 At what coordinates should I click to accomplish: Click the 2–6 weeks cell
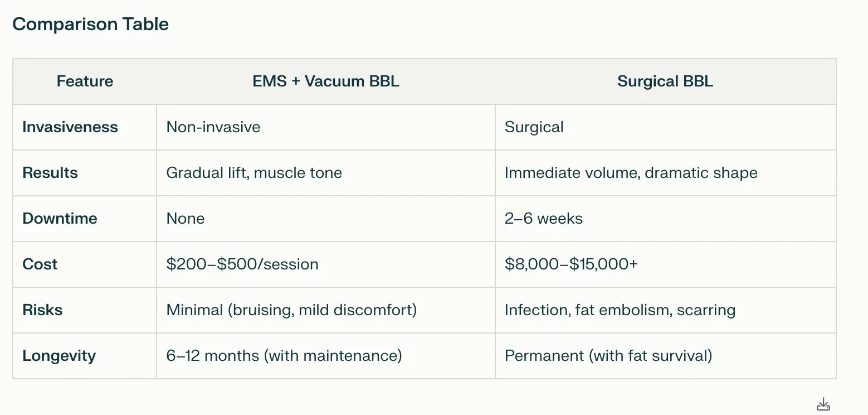pos(665,219)
